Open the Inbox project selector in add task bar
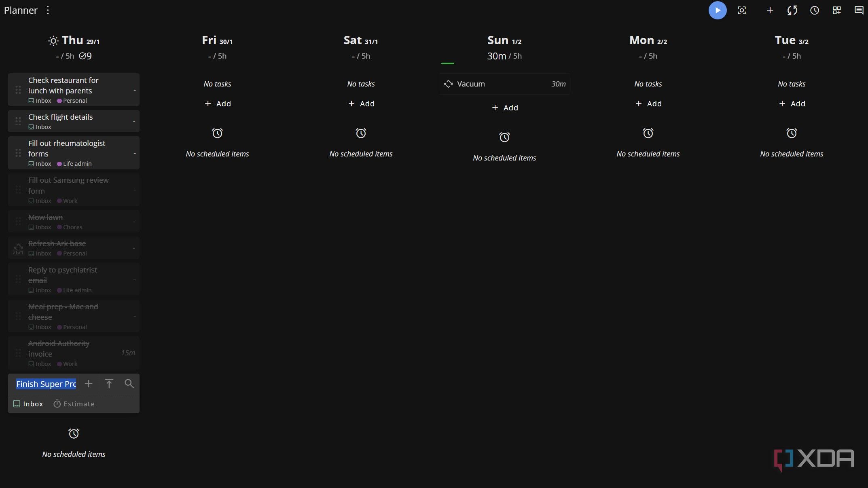 tap(28, 404)
